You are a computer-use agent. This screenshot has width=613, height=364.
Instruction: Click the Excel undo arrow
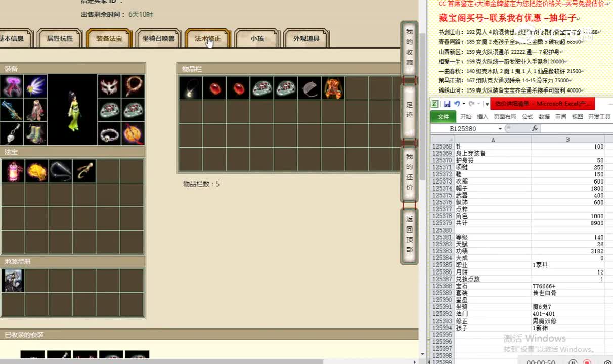(x=457, y=104)
